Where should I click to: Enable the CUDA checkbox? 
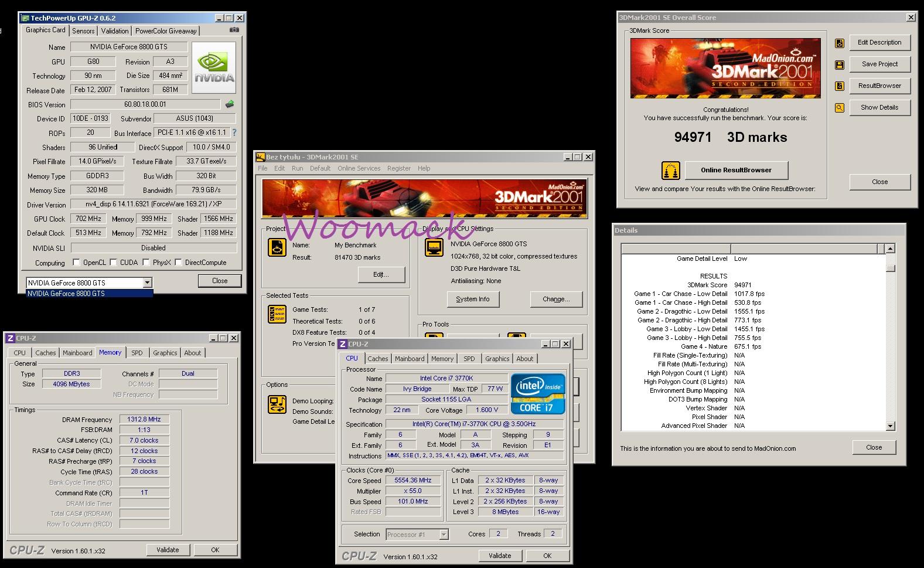point(113,262)
